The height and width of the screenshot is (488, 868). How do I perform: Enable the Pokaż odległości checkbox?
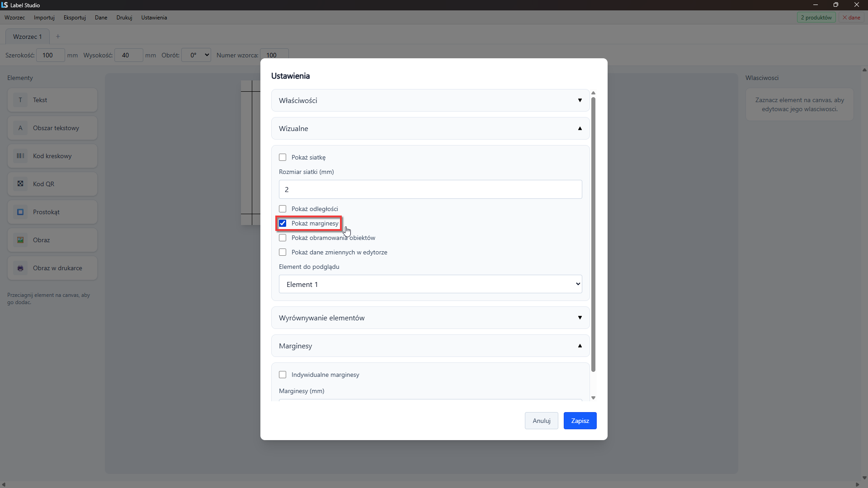(283, 209)
